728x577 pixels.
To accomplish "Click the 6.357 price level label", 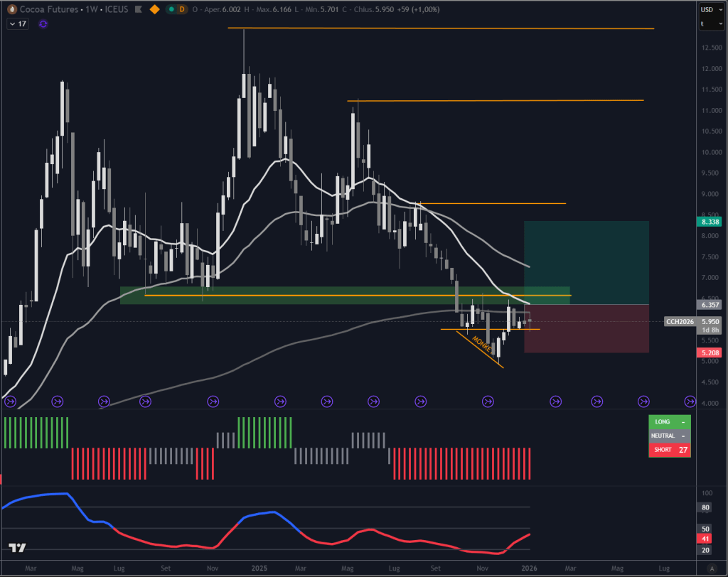I will pos(707,304).
